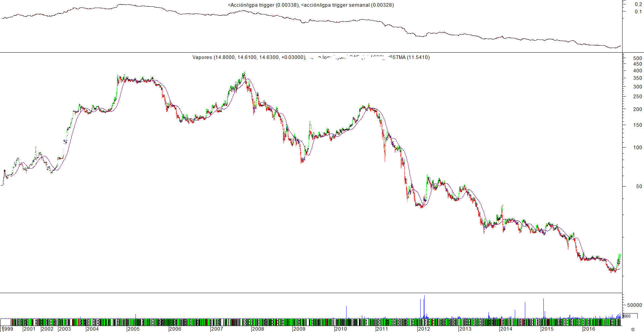
Task: Click the 1999 year label on the time axis
Action: tap(7, 329)
